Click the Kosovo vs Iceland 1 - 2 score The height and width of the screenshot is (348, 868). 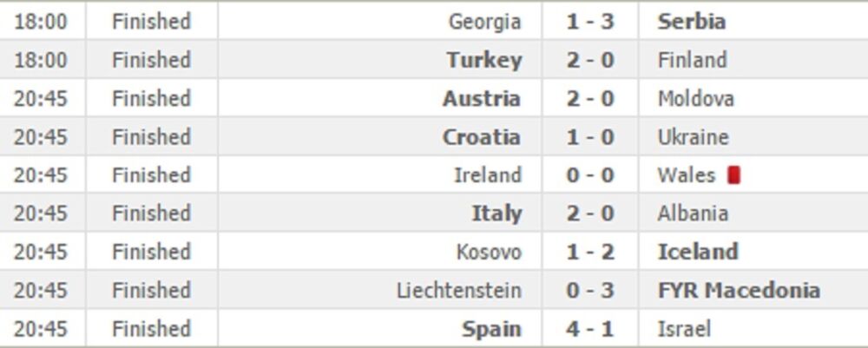[x=590, y=252]
